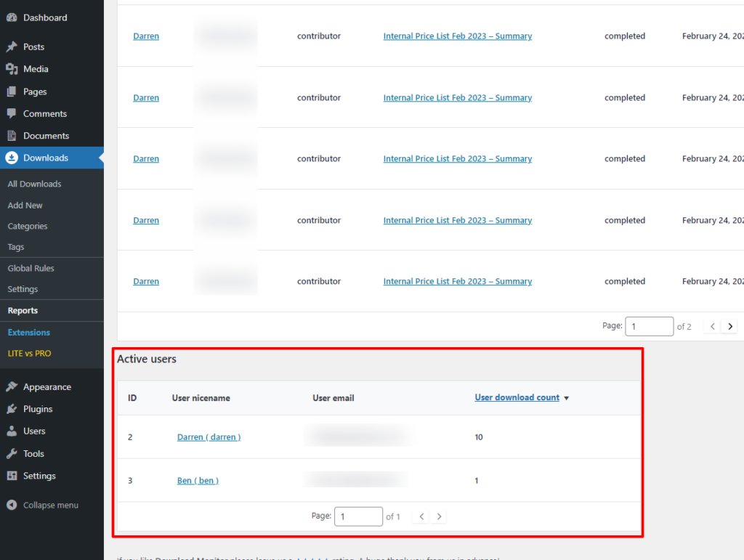
Task: Click user ID 3 cell
Action: (130, 480)
